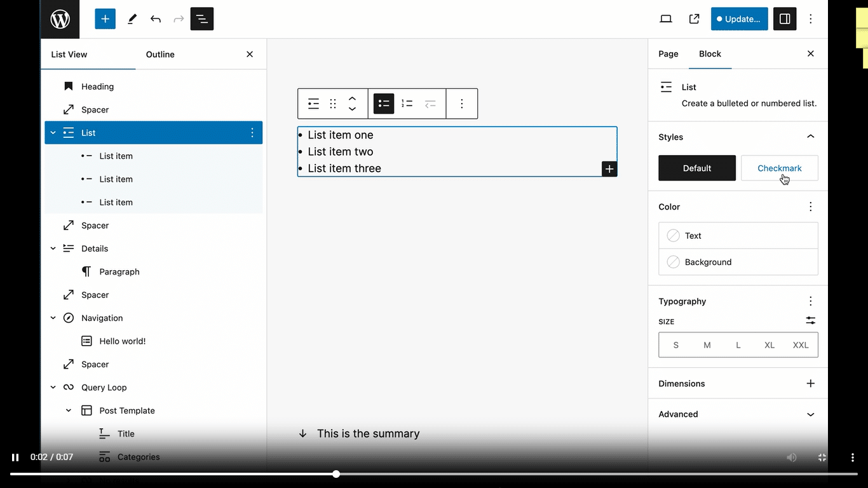
Task: Select the Paragraph block row
Action: (153, 271)
